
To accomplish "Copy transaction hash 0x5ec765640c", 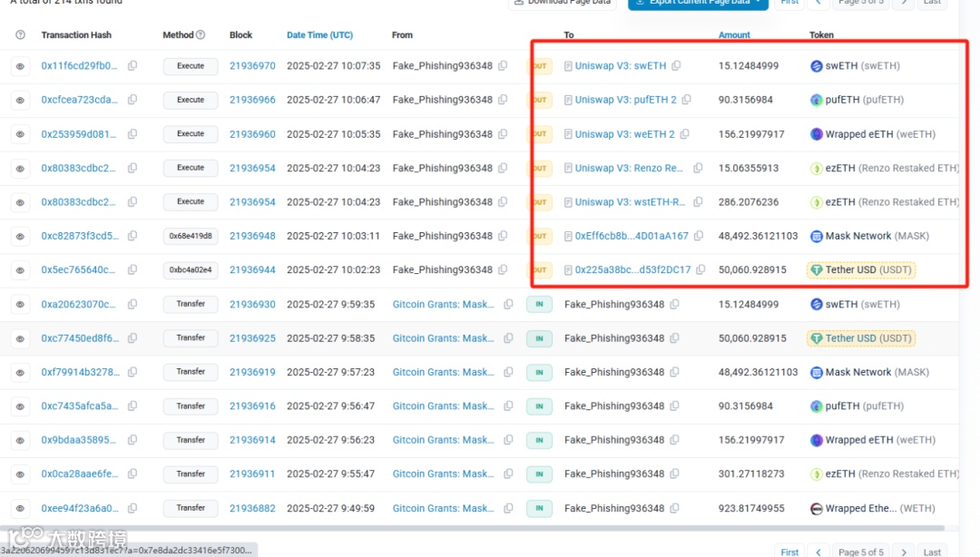I will point(132,269).
